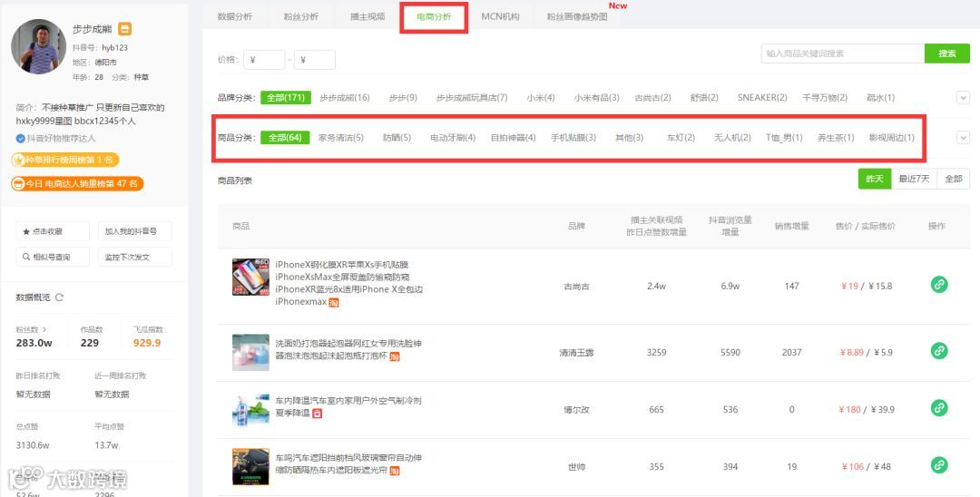Select 全部(64) category filter
This screenshot has height=497, width=980.
pyautogui.click(x=286, y=138)
